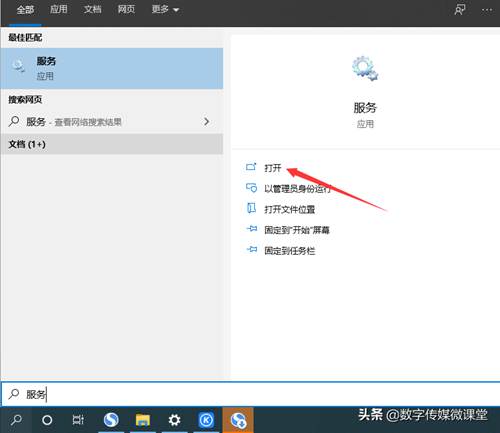Launch File Explorer from the taskbar
This screenshot has width=500, height=433.
tap(143, 420)
